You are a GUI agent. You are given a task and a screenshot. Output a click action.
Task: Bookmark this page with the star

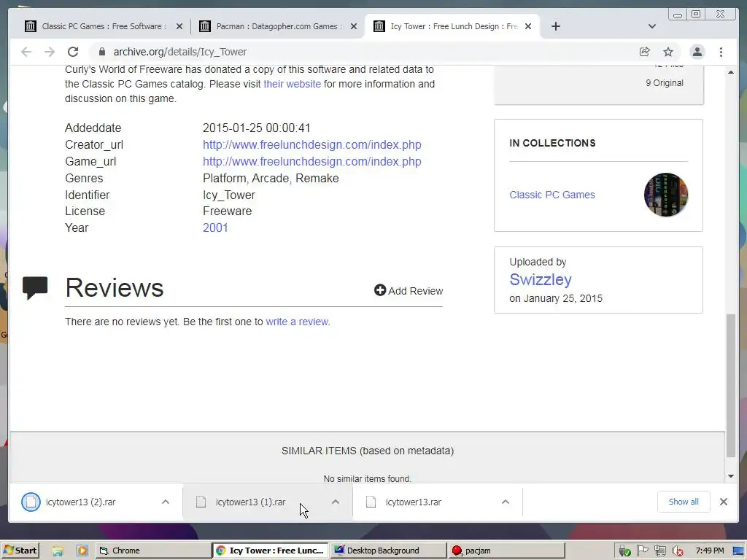(x=668, y=52)
